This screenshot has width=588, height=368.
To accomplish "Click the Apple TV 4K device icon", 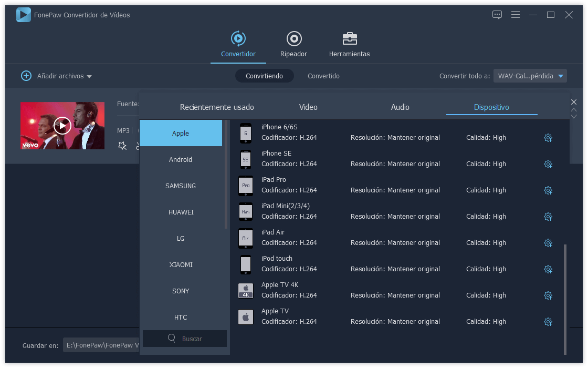I will tap(246, 291).
